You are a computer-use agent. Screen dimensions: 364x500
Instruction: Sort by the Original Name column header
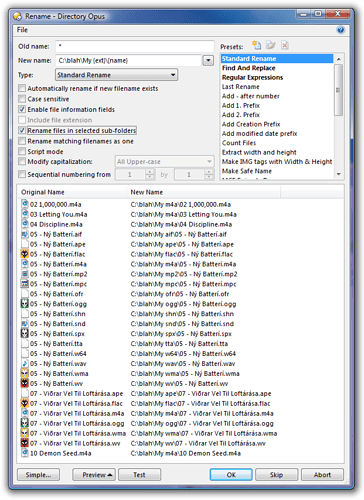(x=72, y=192)
